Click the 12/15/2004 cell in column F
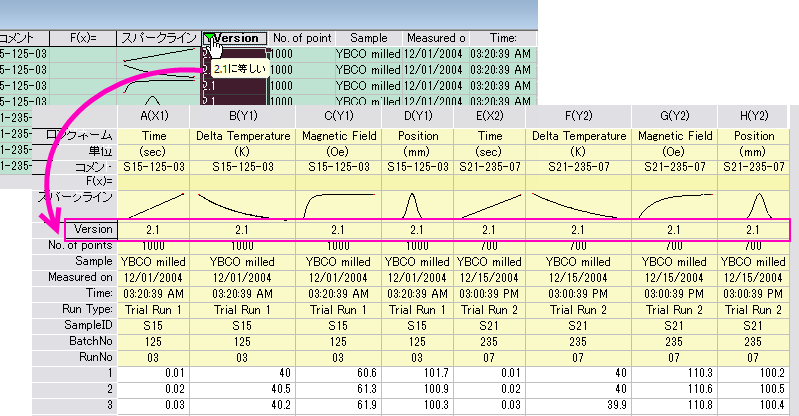 pos(578,278)
